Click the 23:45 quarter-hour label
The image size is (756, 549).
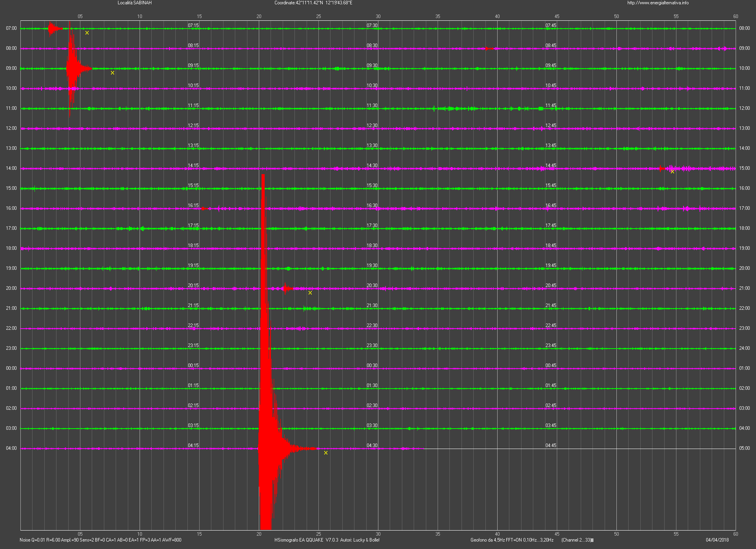[x=551, y=345]
